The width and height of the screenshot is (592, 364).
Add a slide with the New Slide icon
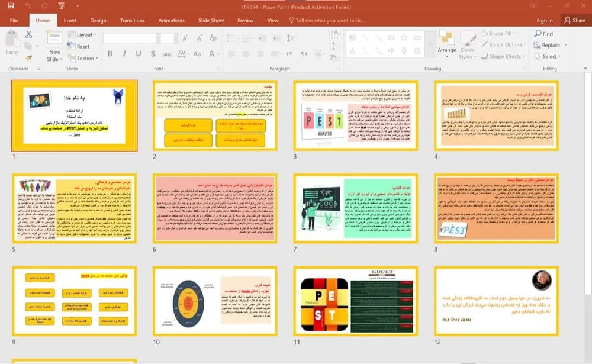(x=54, y=38)
